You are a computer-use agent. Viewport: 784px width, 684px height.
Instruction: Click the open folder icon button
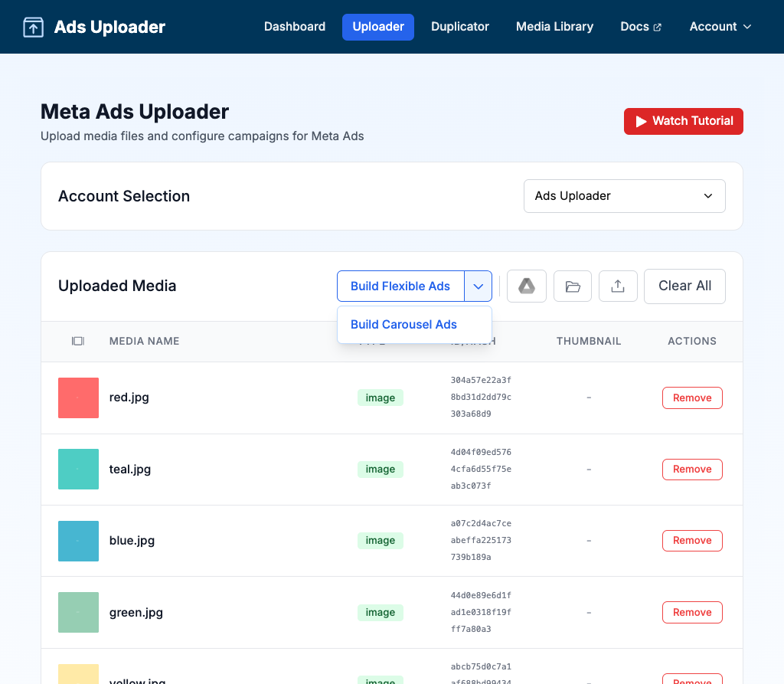pos(573,286)
